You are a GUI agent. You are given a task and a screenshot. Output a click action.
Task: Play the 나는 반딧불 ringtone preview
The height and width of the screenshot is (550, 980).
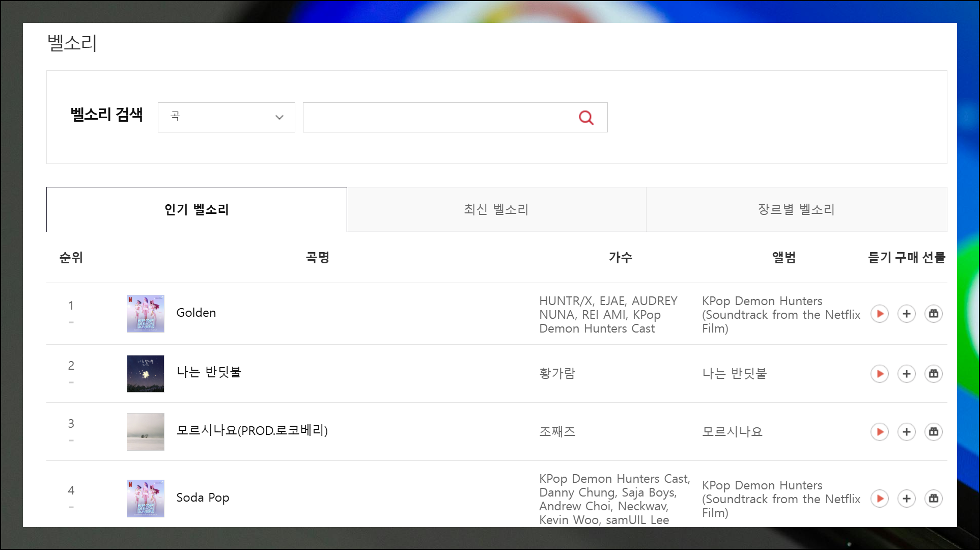[x=879, y=374]
